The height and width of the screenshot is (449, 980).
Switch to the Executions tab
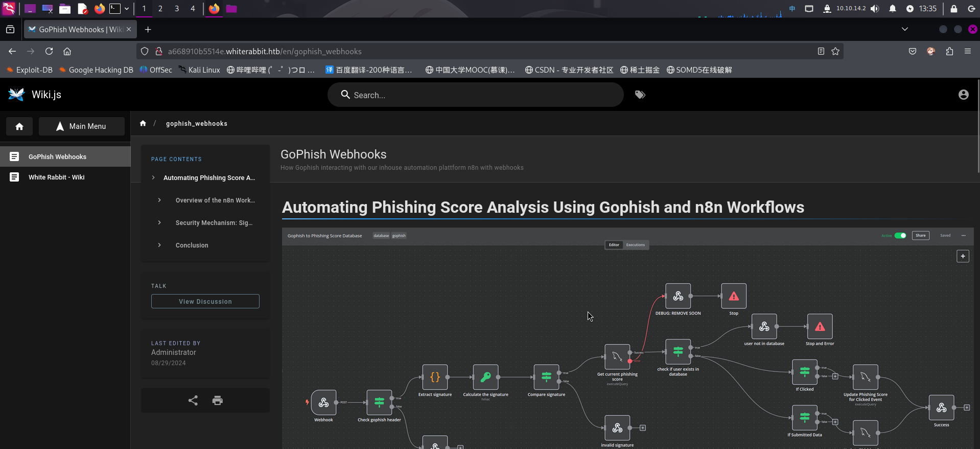pyautogui.click(x=636, y=245)
